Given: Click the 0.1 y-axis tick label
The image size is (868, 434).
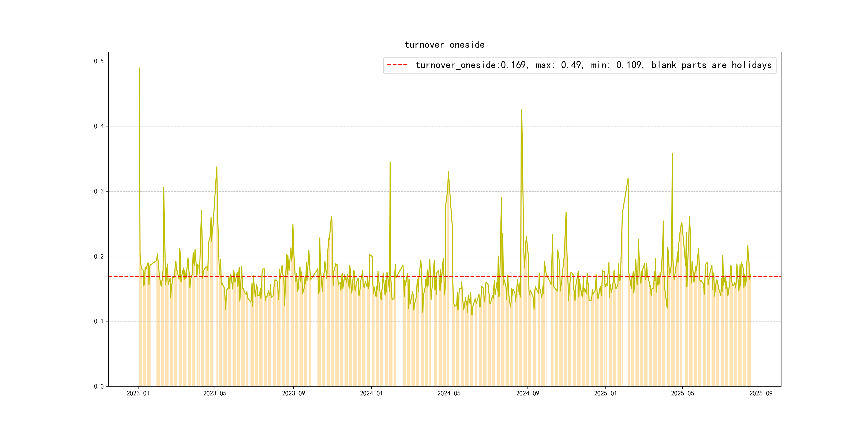Looking at the screenshot, I should [x=99, y=321].
